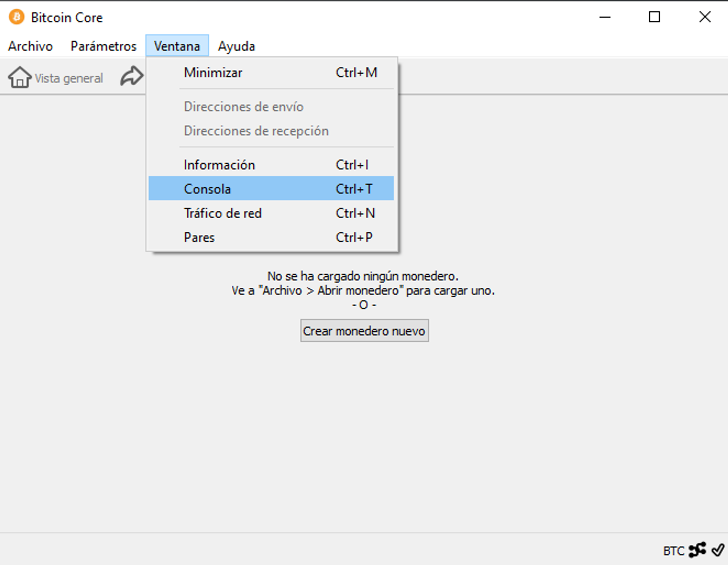Open the Ayuda menu
This screenshot has height=565, width=728.
coord(236,46)
